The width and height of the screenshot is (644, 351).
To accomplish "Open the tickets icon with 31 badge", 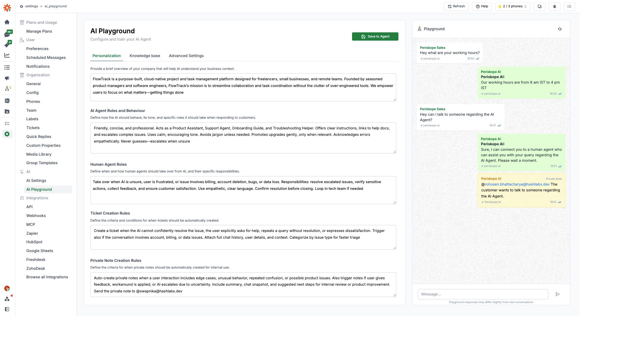I will [7, 45].
